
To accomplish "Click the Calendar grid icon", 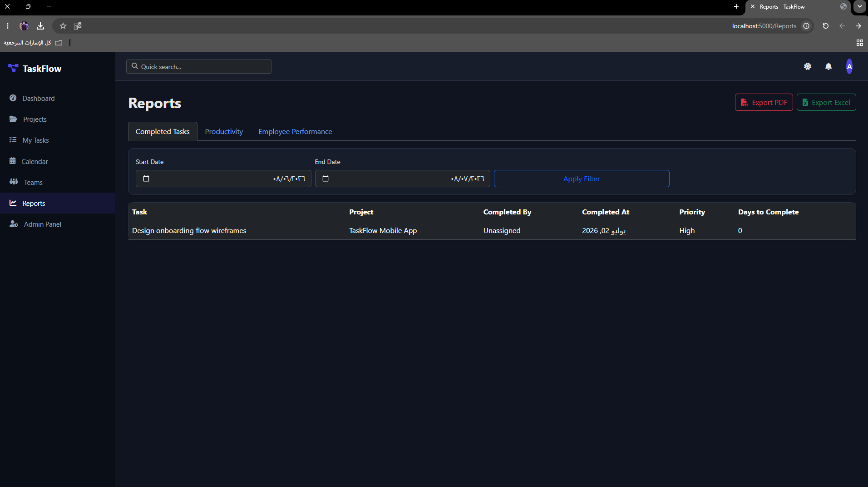I will [13, 161].
